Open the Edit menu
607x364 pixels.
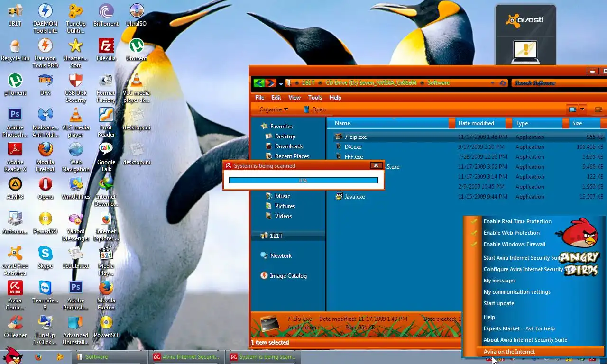click(x=276, y=98)
